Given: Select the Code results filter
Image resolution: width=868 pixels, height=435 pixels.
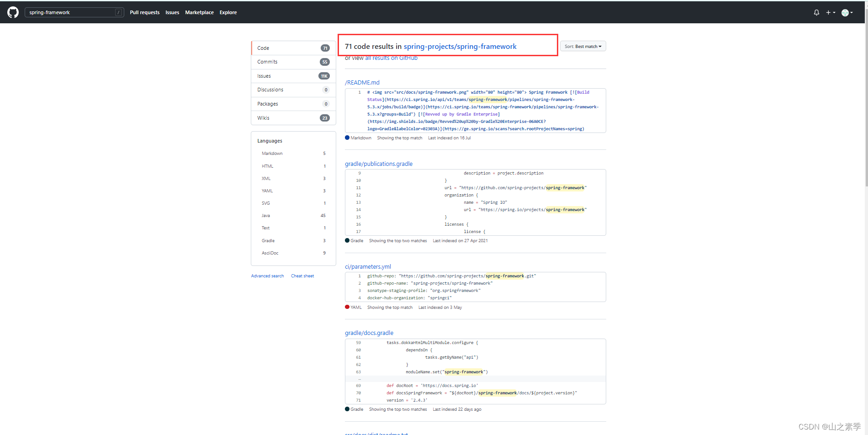Looking at the screenshot, I should pos(293,48).
